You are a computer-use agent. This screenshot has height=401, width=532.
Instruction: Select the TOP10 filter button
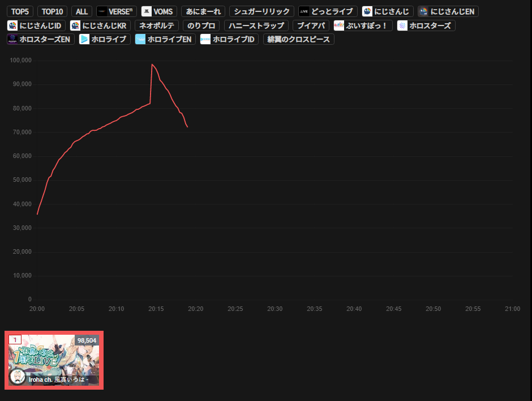[52, 11]
